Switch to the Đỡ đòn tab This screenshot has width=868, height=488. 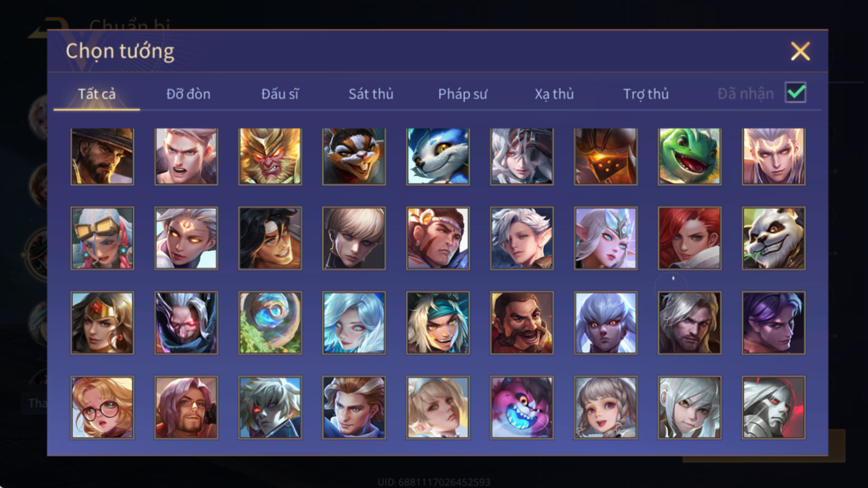click(x=188, y=94)
